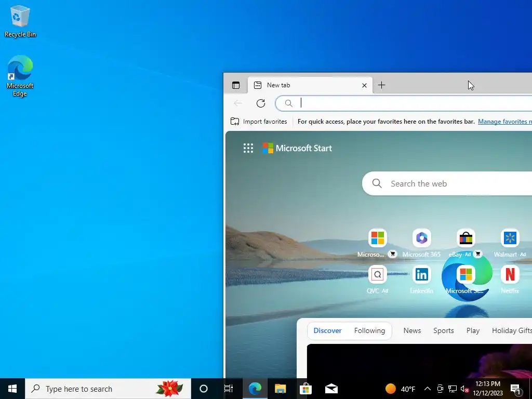Open Cortana from the taskbar circle
Image resolution: width=532 pixels, height=399 pixels.
point(204,389)
